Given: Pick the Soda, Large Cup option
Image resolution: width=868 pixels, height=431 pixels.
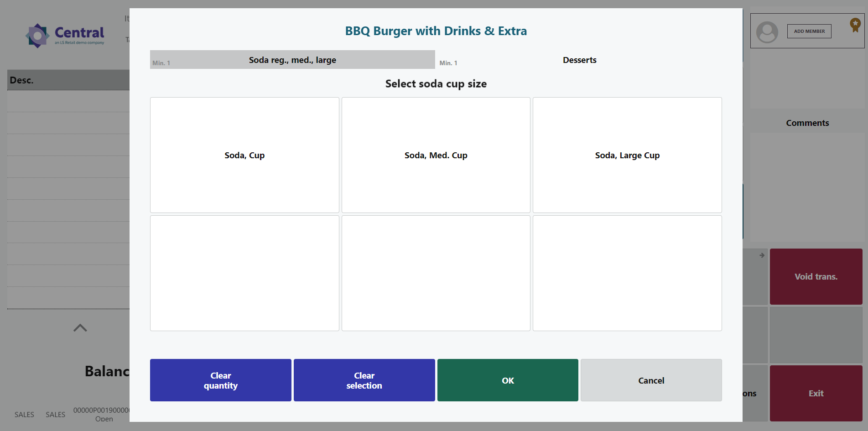Looking at the screenshot, I should coord(627,155).
